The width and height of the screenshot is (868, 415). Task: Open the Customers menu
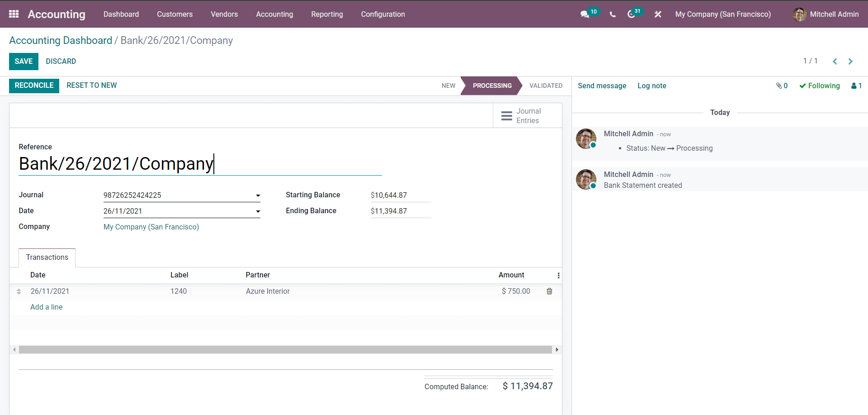(175, 14)
